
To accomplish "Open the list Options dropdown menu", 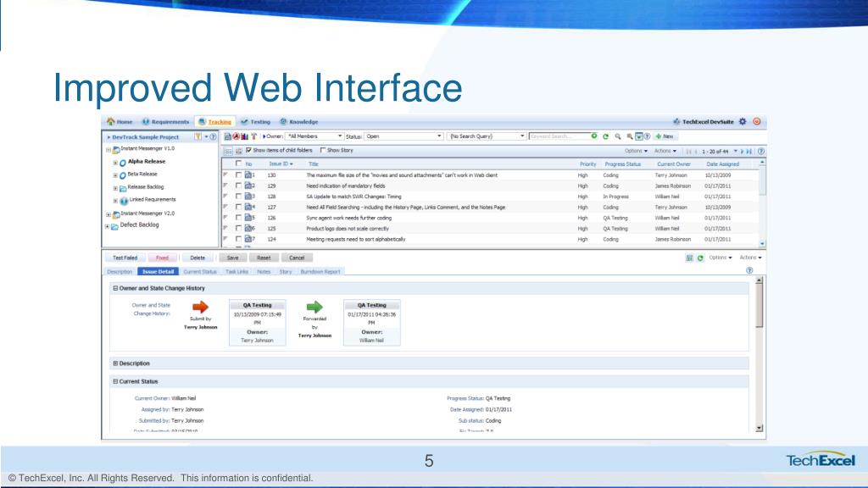I will 636,151.
